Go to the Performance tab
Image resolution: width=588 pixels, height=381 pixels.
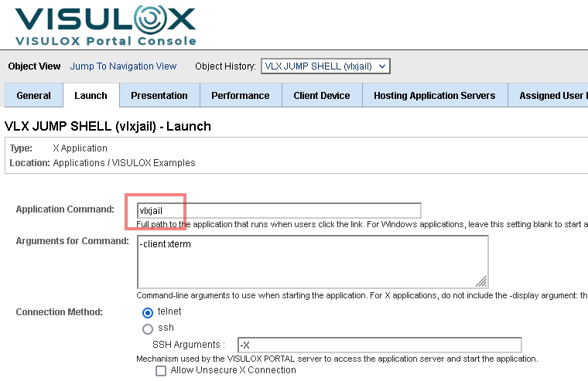click(x=240, y=96)
